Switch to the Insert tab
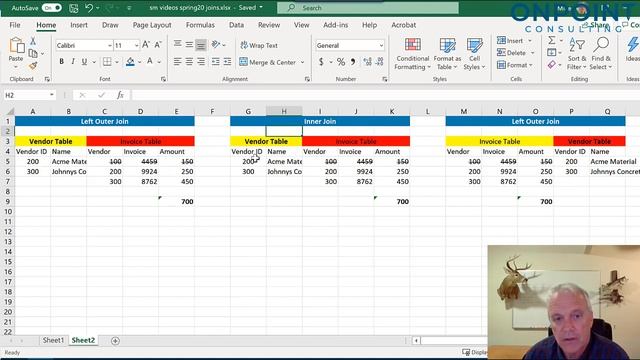The height and width of the screenshot is (360, 640). coord(79,25)
